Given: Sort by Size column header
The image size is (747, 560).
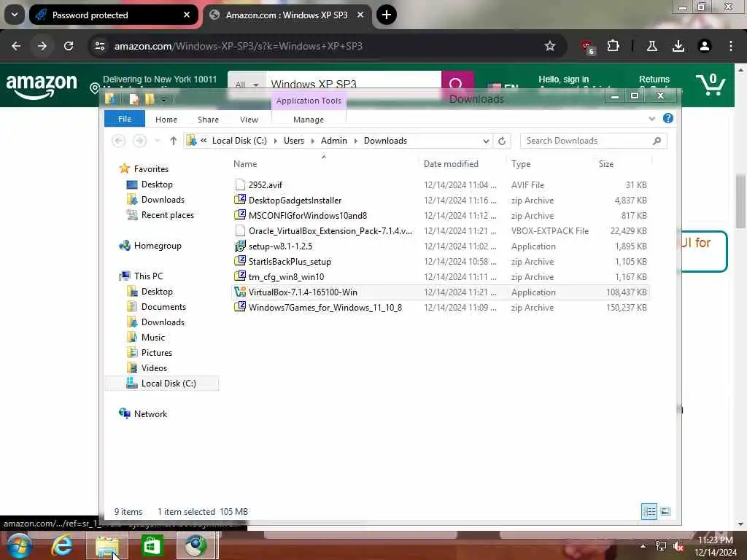Looking at the screenshot, I should point(606,164).
